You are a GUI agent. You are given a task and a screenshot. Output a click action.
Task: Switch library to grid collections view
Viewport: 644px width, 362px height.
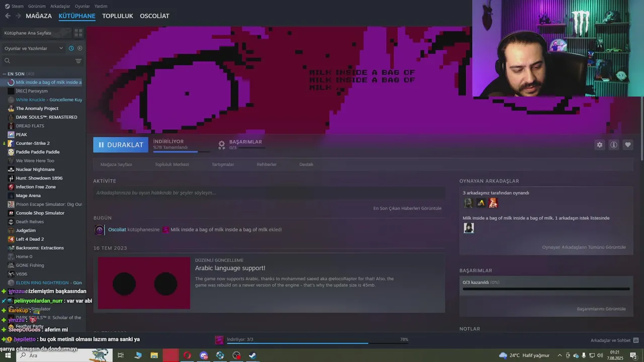pyautogui.click(x=78, y=33)
